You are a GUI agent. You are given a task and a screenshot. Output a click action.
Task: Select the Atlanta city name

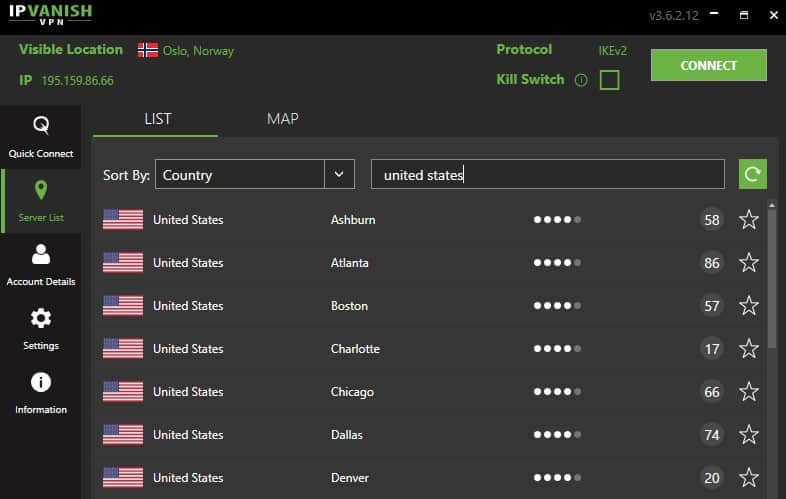(349, 263)
